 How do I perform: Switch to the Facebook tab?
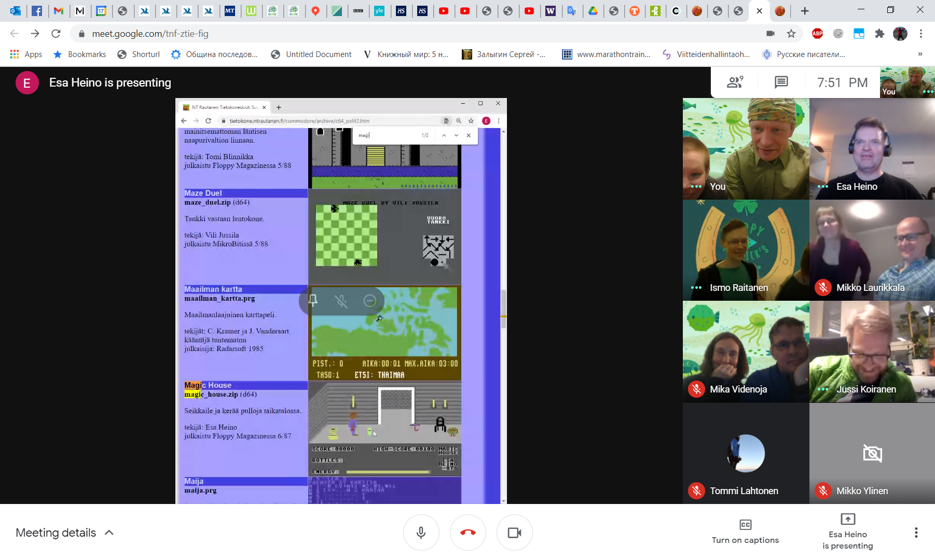(x=37, y=11)
